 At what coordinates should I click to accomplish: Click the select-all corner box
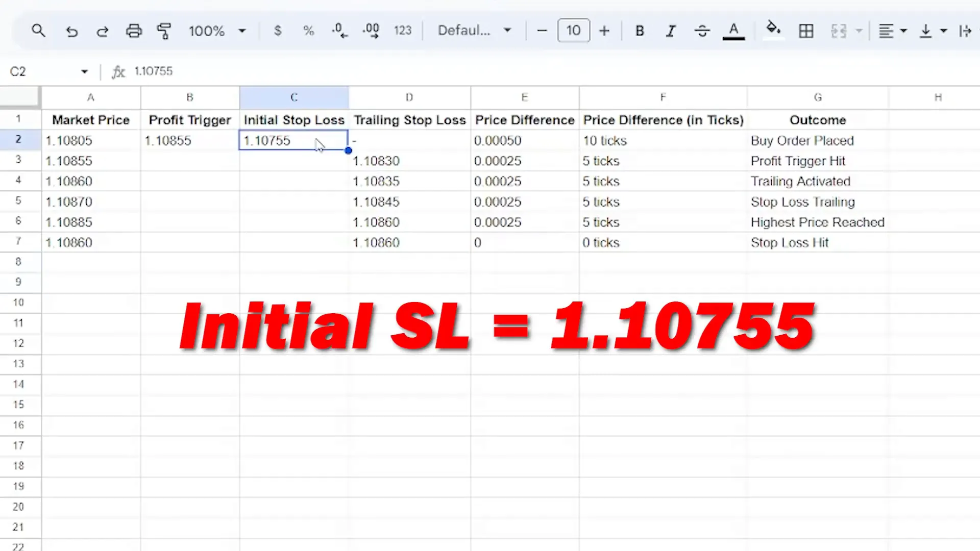click(x=19, y=97)
